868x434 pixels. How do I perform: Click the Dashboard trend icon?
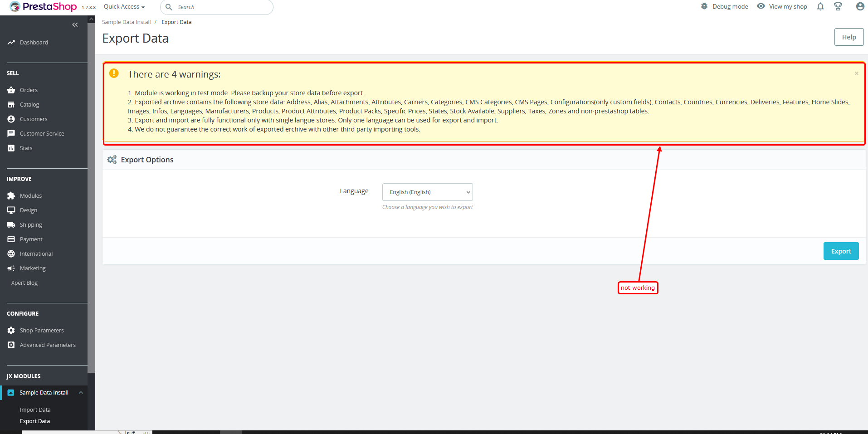coord(11,43)
